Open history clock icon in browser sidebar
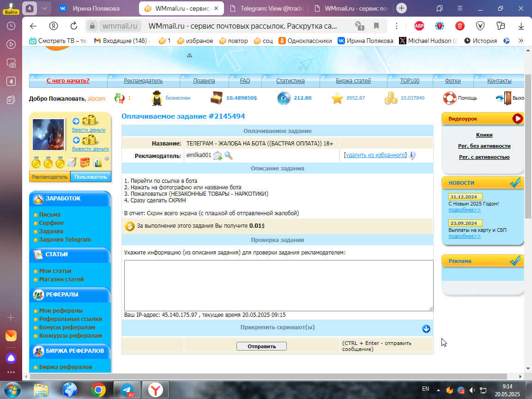532x399 pixels. pos(11,26)
